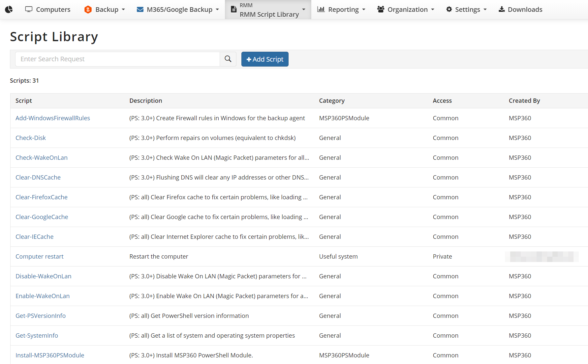Expand the Reporting dropdown caret
This screenshot has height=364, width=588.
[364, 10]
